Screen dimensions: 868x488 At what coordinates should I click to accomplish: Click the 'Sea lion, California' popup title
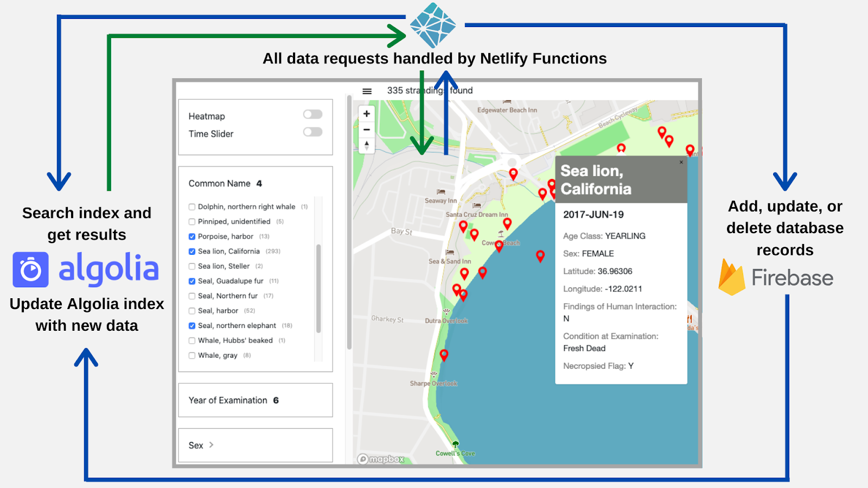tap(596, 180)
